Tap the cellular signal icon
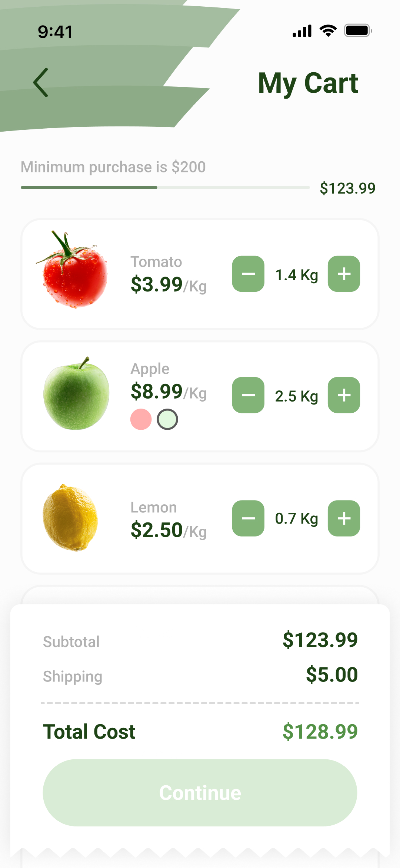 pyautogui.click(x=302, y=31)
